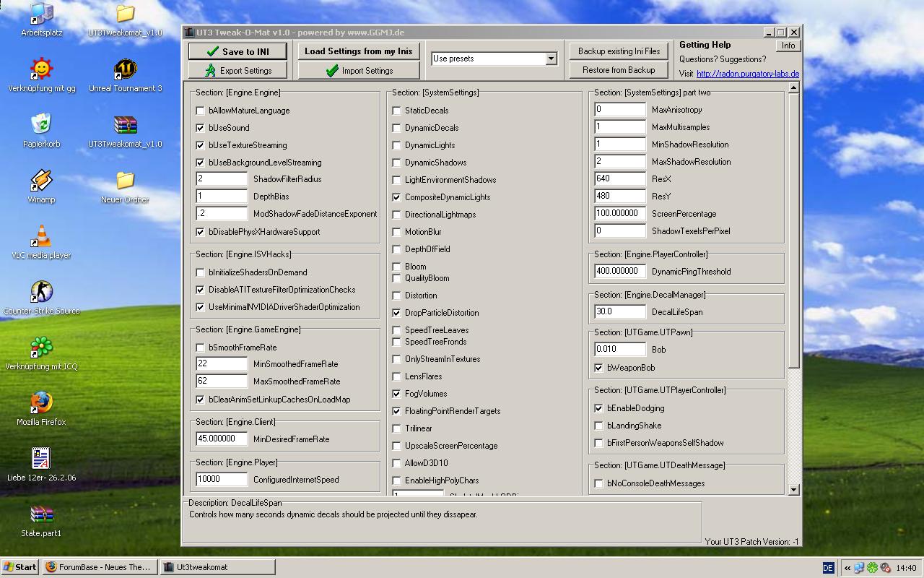Select the Papierkorb recycle bin icon
This screenshot has width=924, height=578.
41,131
